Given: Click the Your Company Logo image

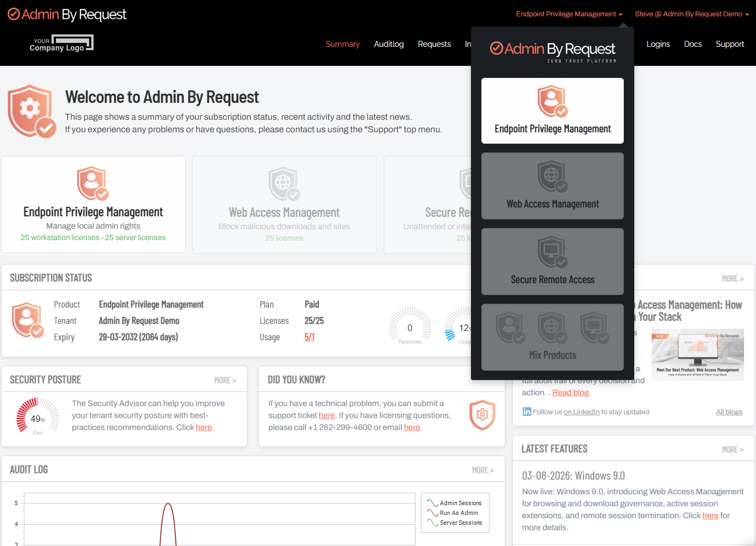Looking at the screenshot, I should tap(61, 44).
